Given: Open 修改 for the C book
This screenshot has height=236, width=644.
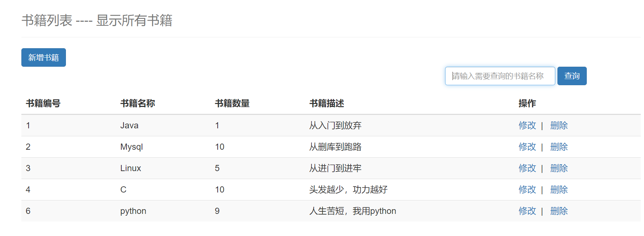Looking at the screenshot, I should [527, 190].
